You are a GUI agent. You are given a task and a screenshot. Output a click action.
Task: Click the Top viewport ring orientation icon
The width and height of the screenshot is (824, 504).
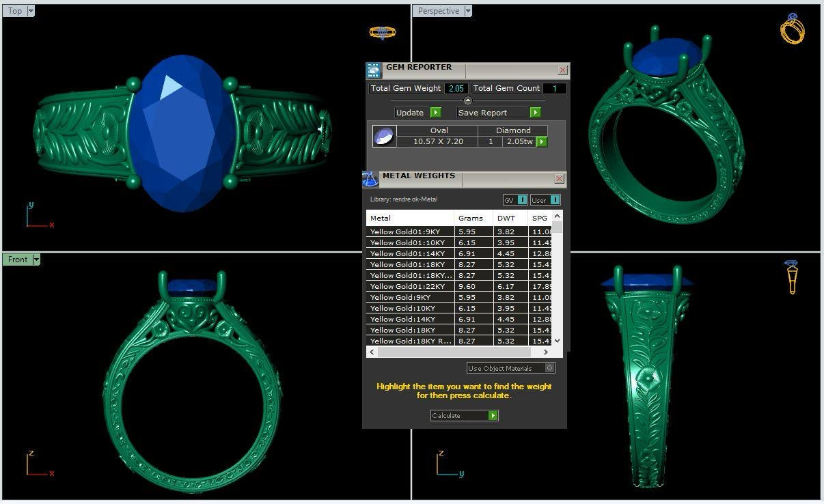pos(382,32)
